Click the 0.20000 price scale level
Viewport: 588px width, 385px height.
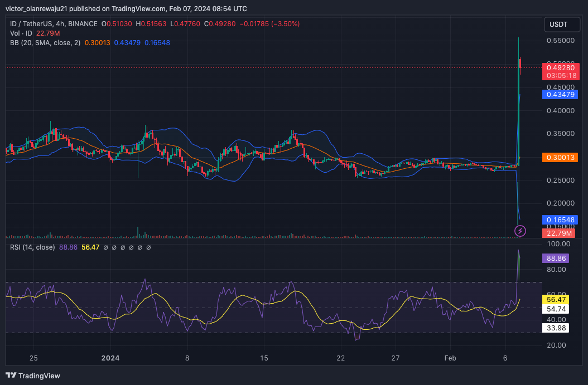(561, 203)
